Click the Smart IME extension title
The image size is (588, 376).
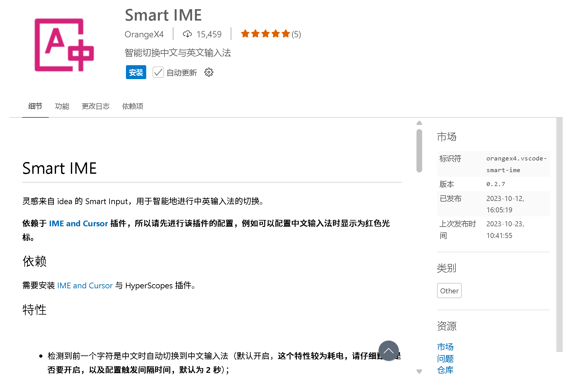[163, 15]
